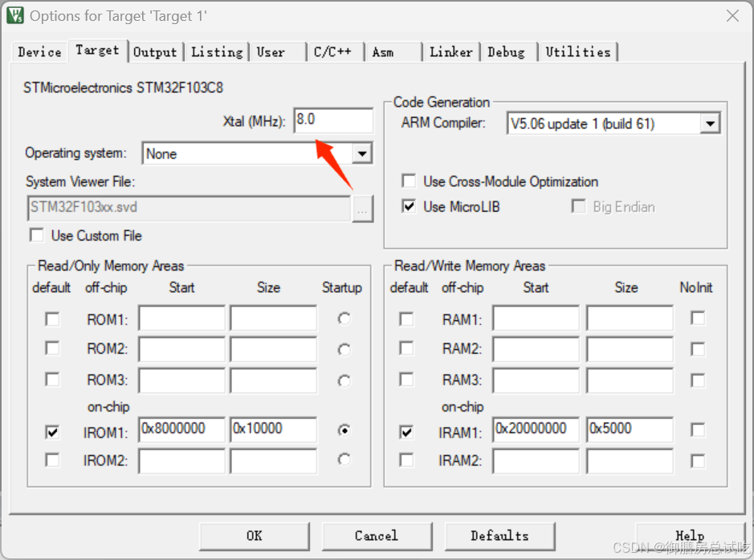The height and width of the screenshot is (560, 754).
Task: Toggle the IROM1 default checkbox
Action: pyautogui.click(x=52, y=432)
